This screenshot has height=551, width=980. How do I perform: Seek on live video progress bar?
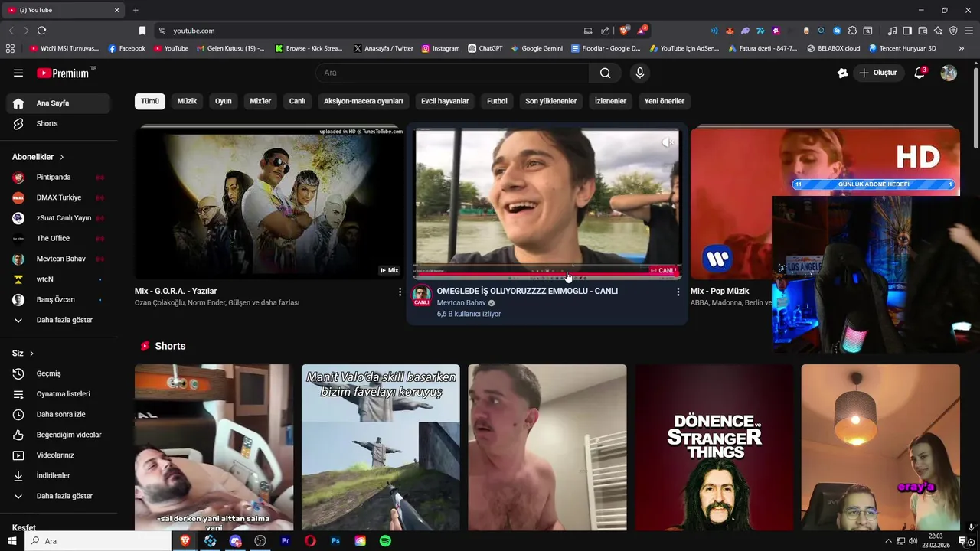point(547,272)
